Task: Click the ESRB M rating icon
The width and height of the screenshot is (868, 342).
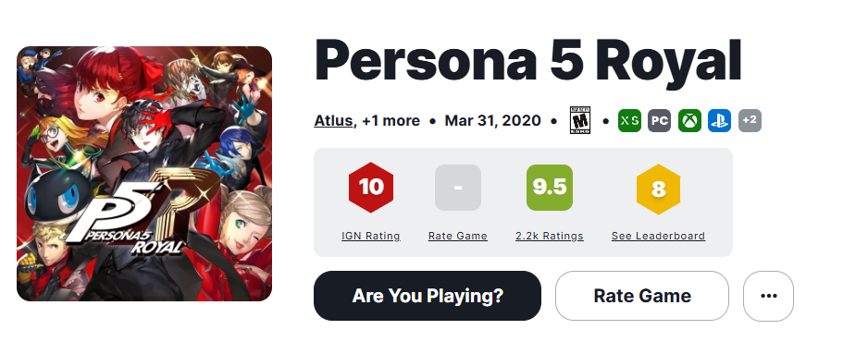Action: click(579, 120)
